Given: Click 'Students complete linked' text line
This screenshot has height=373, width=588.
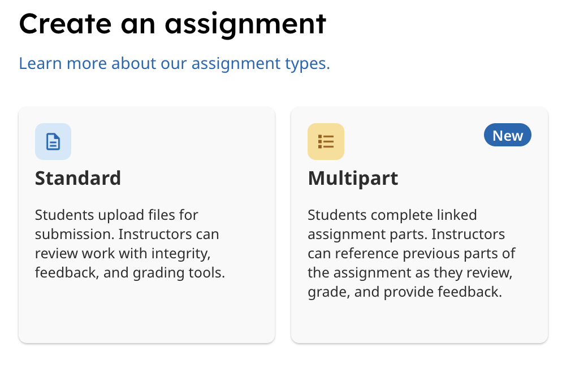Looking at the screenshot, I should tap(392, 215).
